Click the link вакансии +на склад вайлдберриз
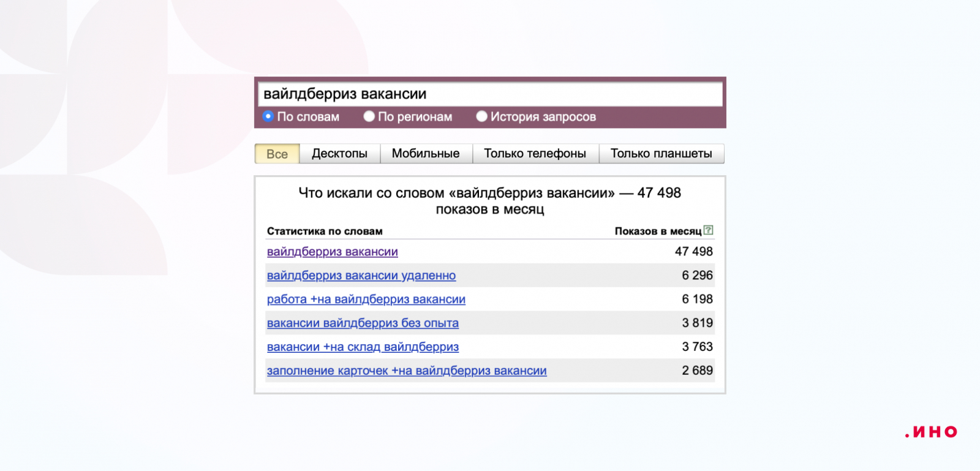Image resolution: width=980 pixels, height=471 pixels. (x=363, y=347)
